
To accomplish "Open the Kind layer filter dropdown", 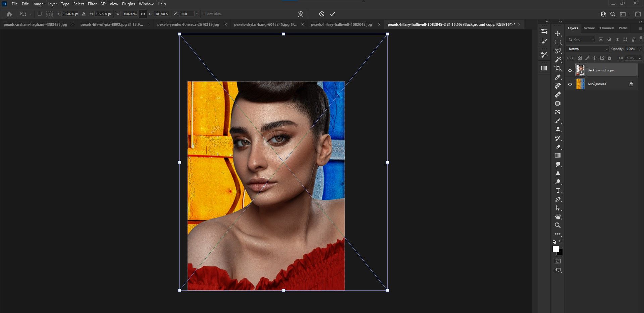I will pyautogui.click(x=581, y=39).
